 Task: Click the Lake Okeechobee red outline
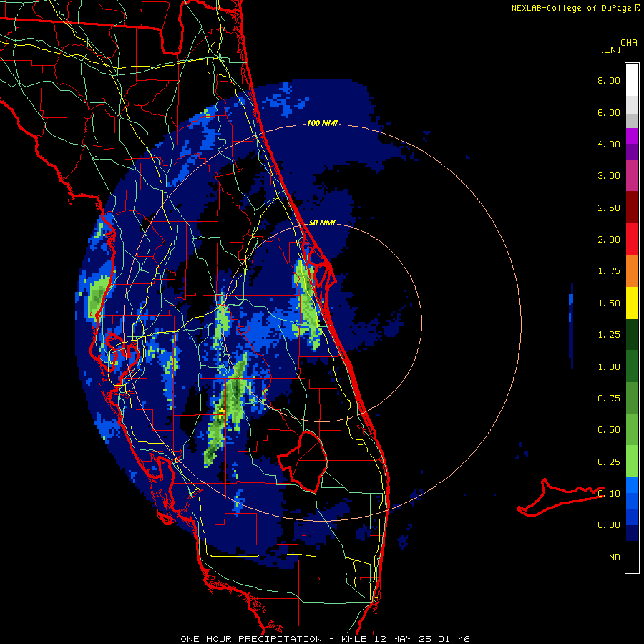[x=303, y=460]
